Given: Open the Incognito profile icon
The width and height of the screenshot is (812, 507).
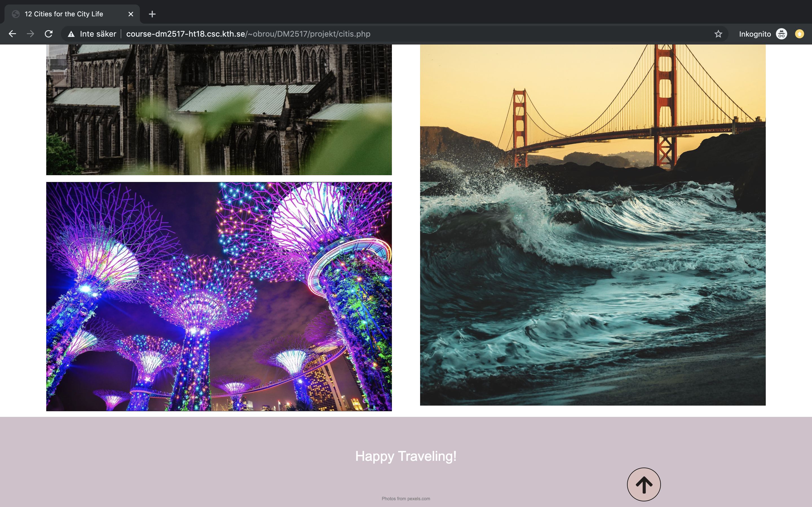Looking at the screenshot, I should [x=781, y=34].
